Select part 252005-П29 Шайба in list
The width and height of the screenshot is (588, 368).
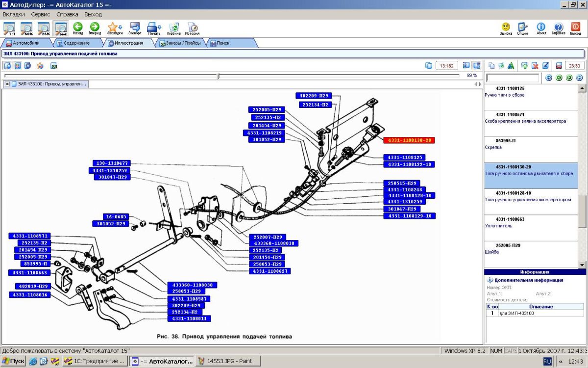pos(531,254)
